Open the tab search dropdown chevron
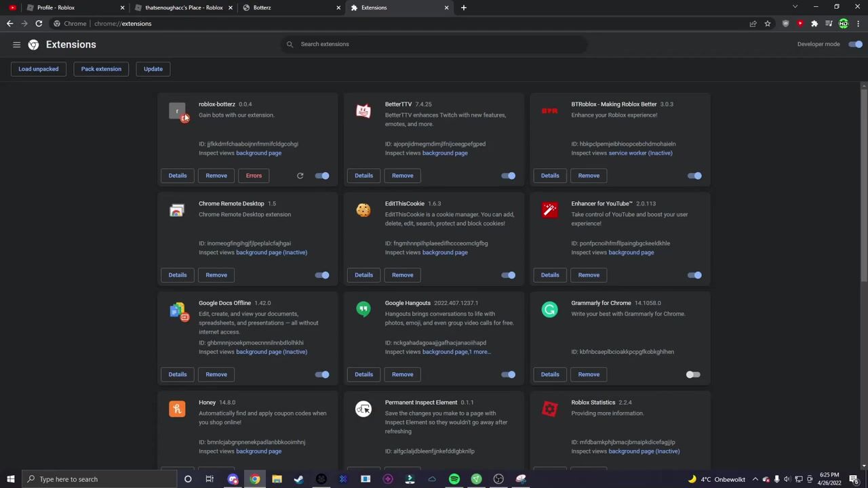The image size is (868, 488). pyautogui.click(x=795, y=7)
